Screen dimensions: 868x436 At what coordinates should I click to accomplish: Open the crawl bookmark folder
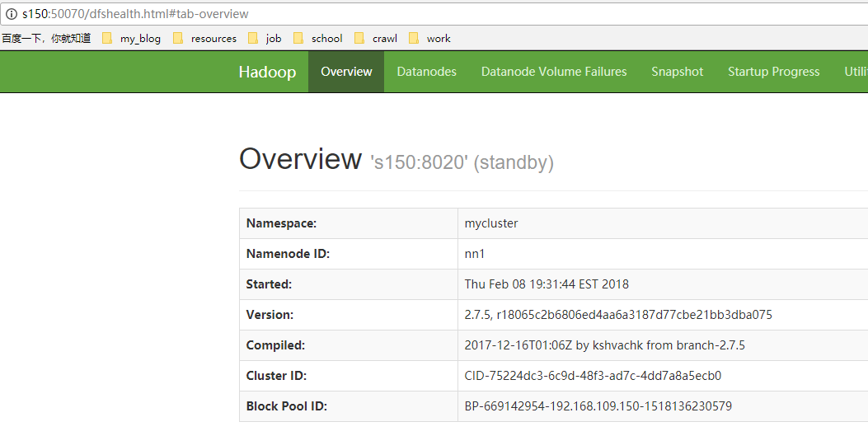tap(376, 38)
